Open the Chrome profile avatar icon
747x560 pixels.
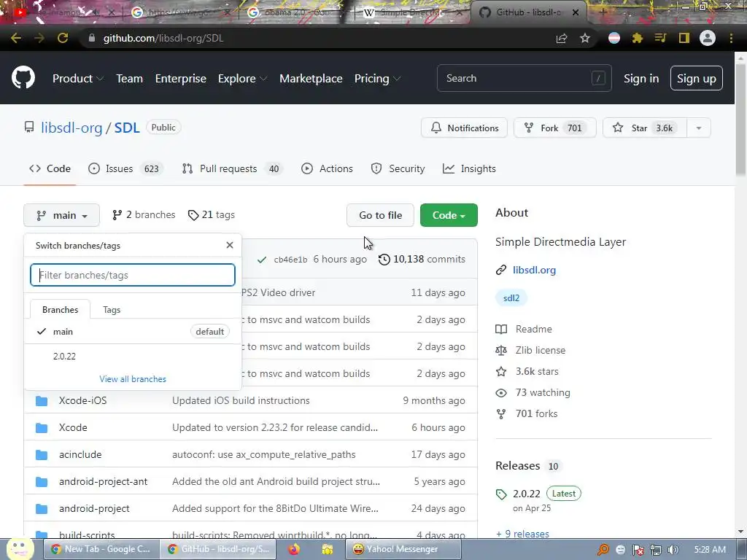[708, 38]
